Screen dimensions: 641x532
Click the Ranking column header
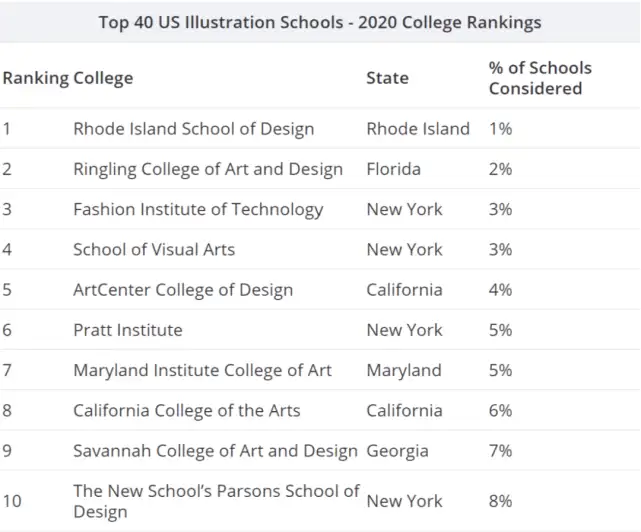point(35,78)
